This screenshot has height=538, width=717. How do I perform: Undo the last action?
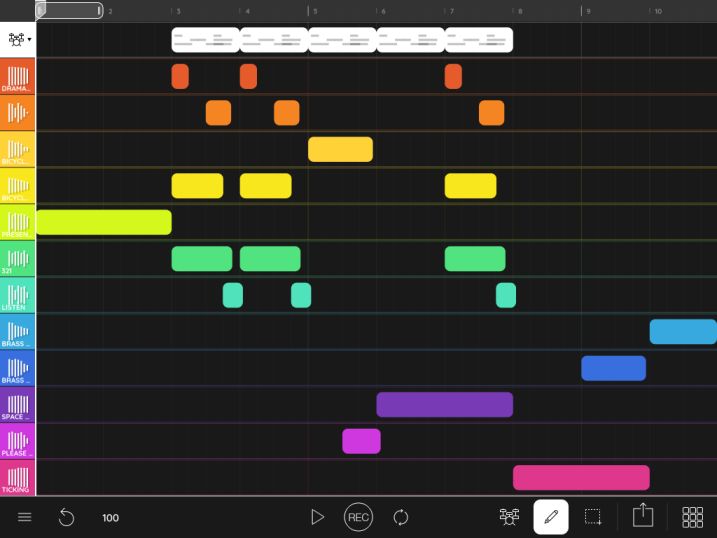66,517
